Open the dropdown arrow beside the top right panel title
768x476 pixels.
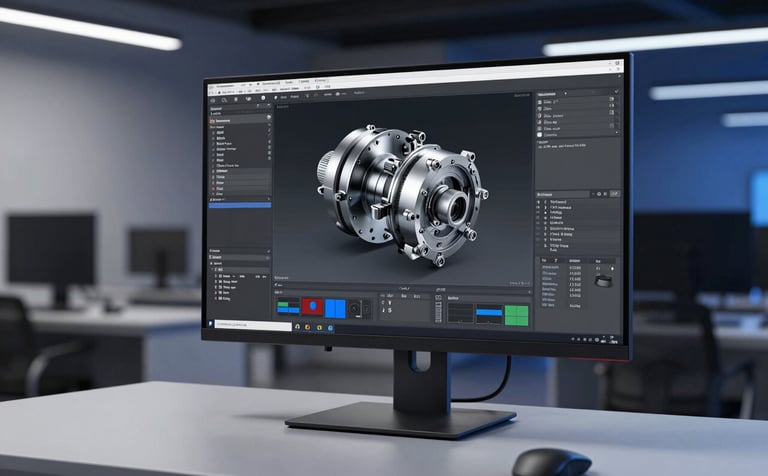pyautogui.click(x=566, y=93)
